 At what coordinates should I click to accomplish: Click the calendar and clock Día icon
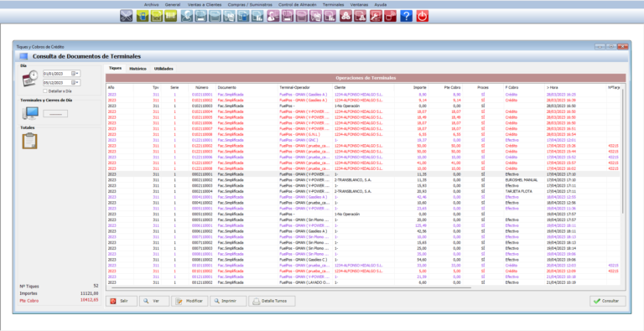click(x=29, y=78)
